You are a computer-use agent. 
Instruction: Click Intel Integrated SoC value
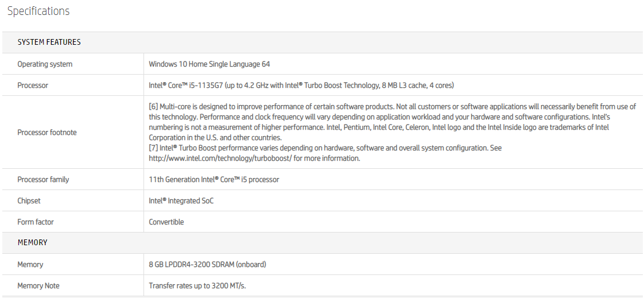coord(181,201)
